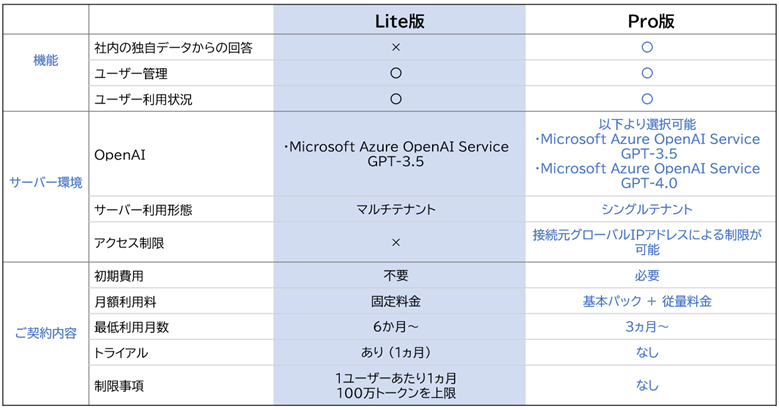Click the あり（1ヵ月） trial cell
The image size is (779, 410).
coord(396,353)
